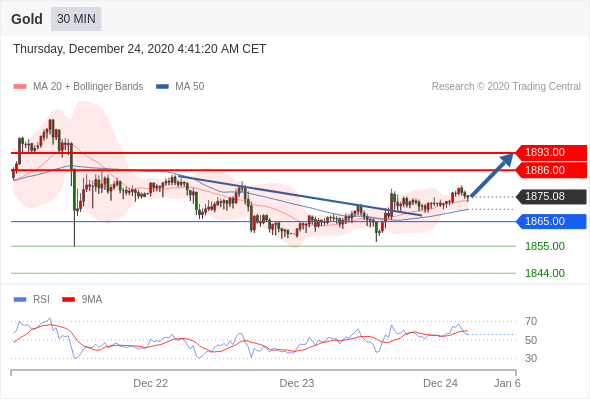Click the Dec 23 date axis label
The image size is (590, 400).
(297, 383)
